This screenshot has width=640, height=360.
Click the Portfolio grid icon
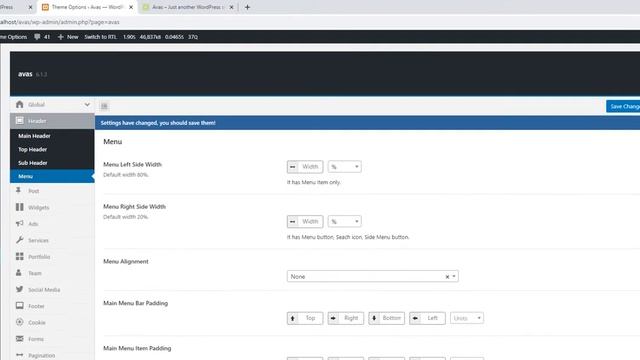pyautogui.click(x=19, y=256)
